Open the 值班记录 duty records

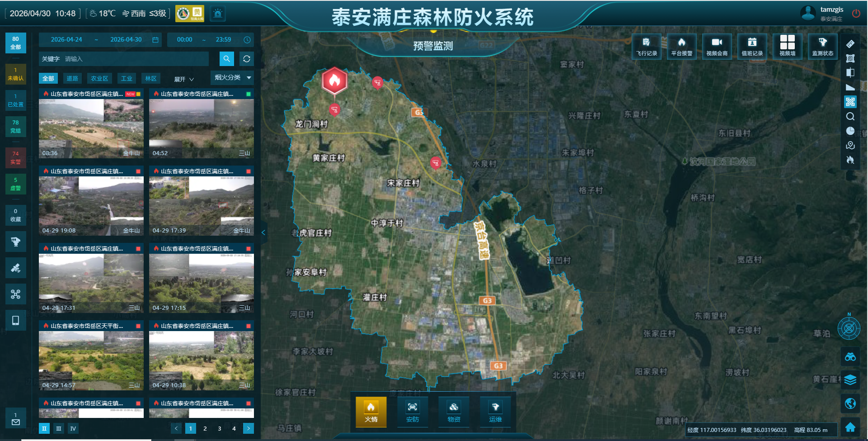click(x=752, y=46)
